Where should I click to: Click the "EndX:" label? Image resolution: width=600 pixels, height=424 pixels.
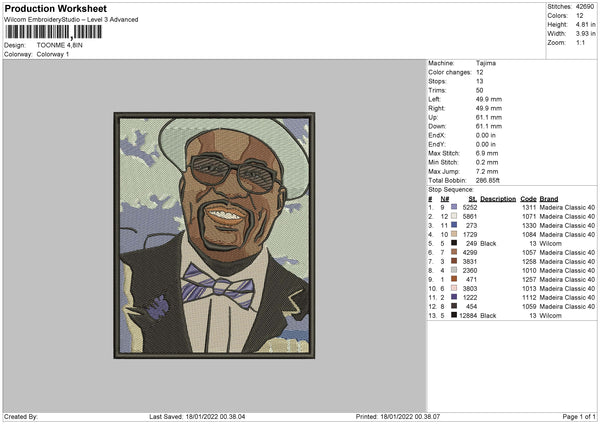coord(437,135)
